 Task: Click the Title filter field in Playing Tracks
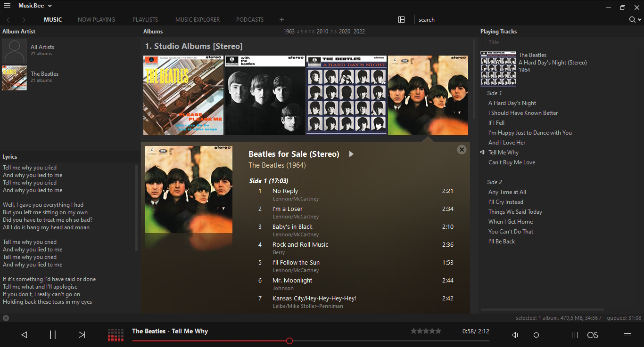pyautogui.click(x=559, y=42)
